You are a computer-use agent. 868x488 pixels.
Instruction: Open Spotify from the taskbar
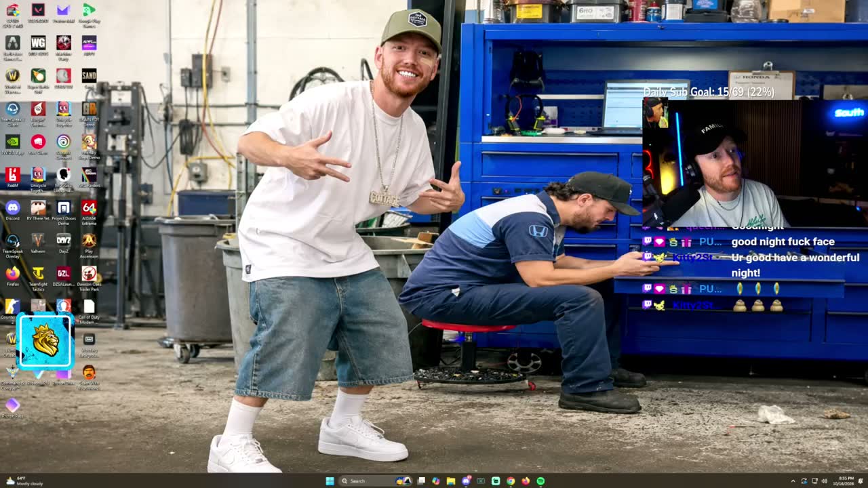click(x=540, y=481)
